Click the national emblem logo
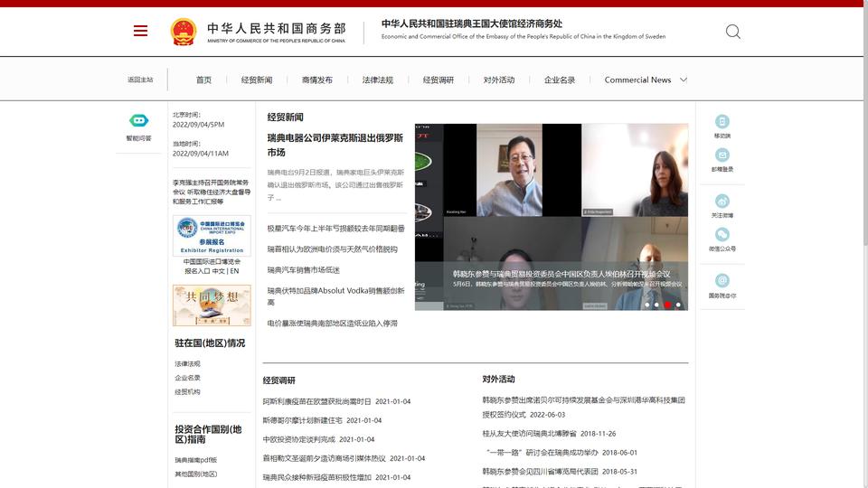868x488 pixels. pos(184,33)
